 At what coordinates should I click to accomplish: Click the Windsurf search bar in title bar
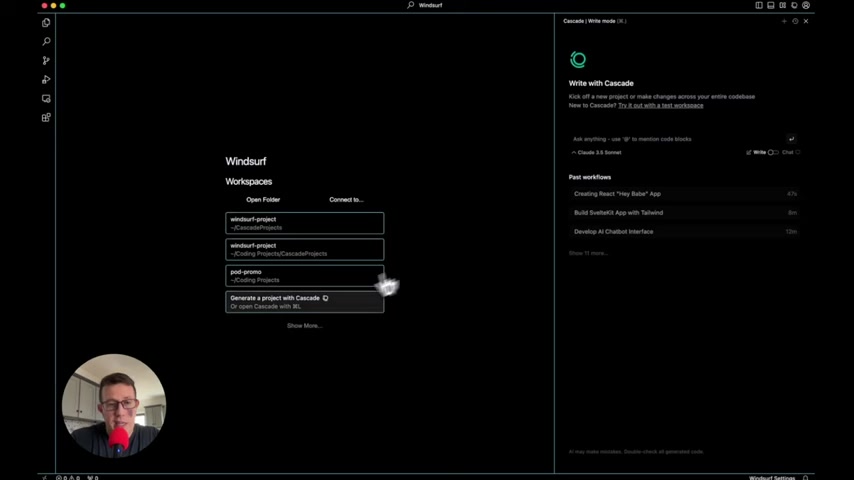tap(425, 5)
